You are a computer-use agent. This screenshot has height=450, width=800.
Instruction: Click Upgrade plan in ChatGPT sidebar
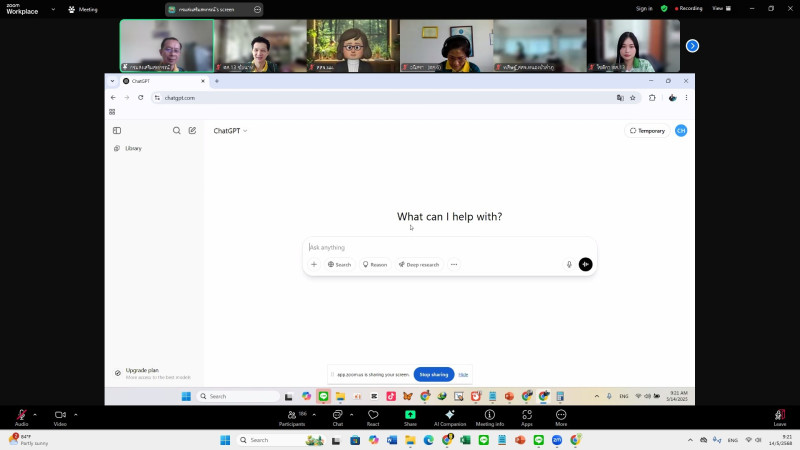153,373
